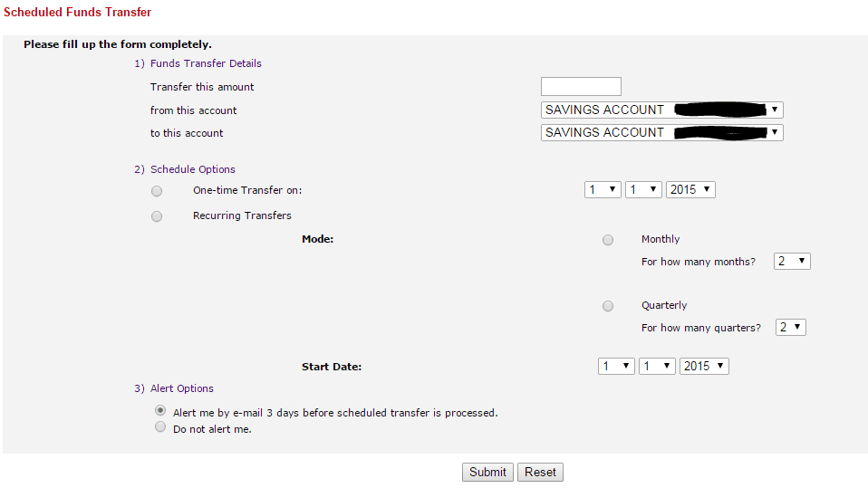The height and width of the screenshot is (488, 868).
Task: Select 'Alert me by e-mail' option
Action: coord(160,411)
